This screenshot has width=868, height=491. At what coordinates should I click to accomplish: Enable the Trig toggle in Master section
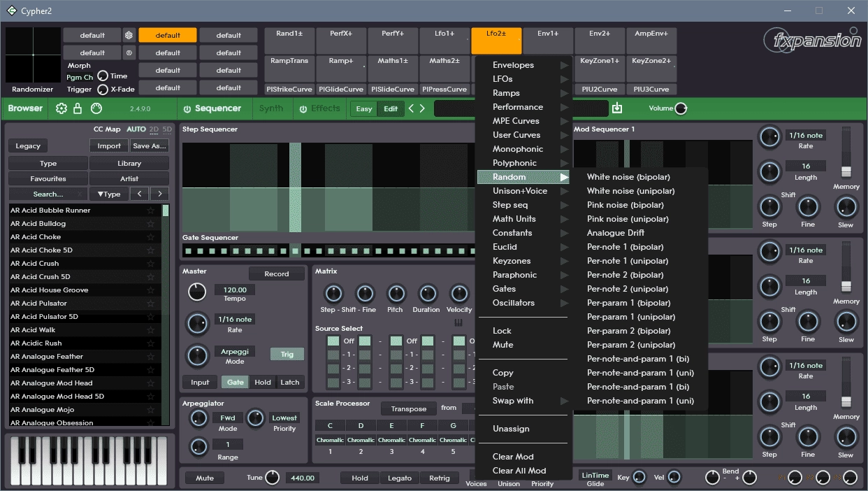(287, 354)
